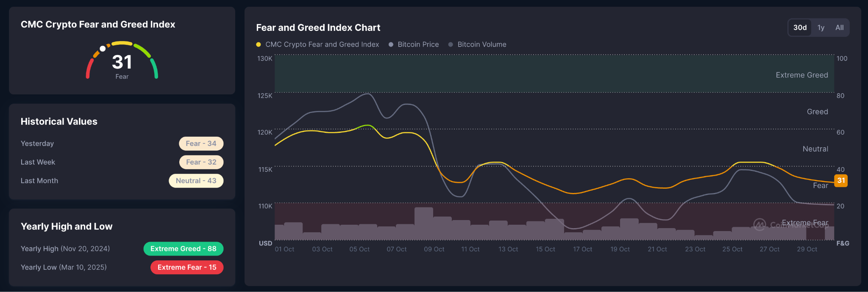Click the 'Last Month' row label
The image size is (868, 292).
click(39, 181)
